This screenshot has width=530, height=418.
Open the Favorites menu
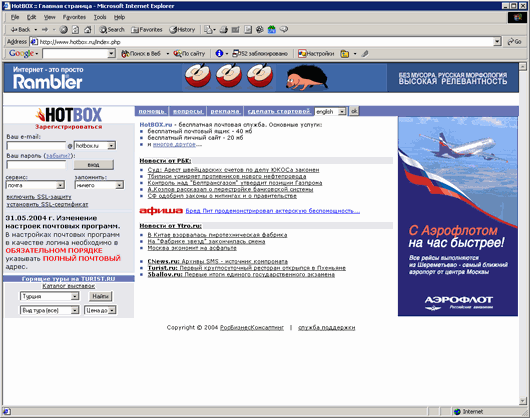pyautogui.click(x=74, y=17)
